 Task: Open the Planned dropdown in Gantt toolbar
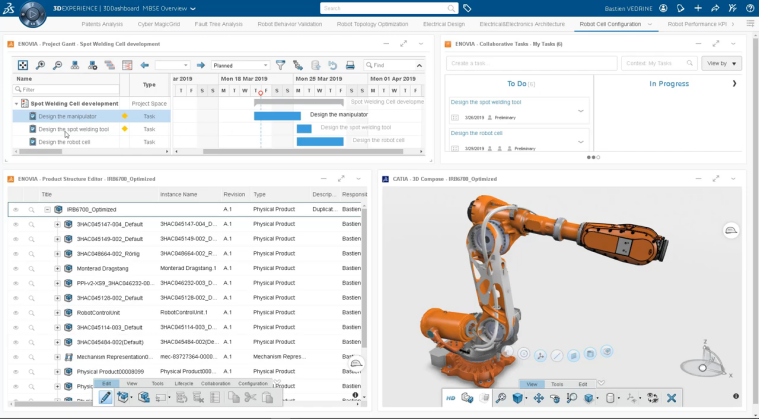[240, 65]
